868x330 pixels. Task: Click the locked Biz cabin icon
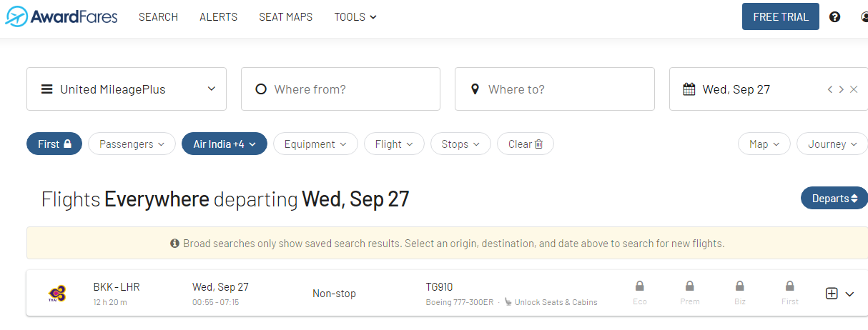tap(739, 287)
